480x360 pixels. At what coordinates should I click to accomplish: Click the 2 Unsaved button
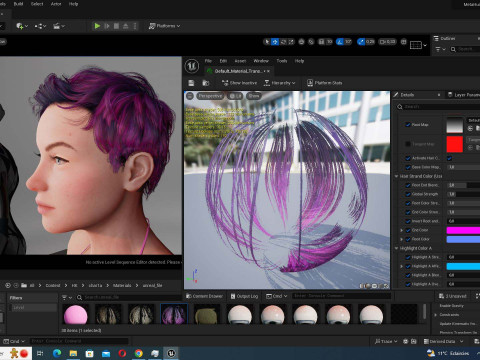[x=452, y=296]
